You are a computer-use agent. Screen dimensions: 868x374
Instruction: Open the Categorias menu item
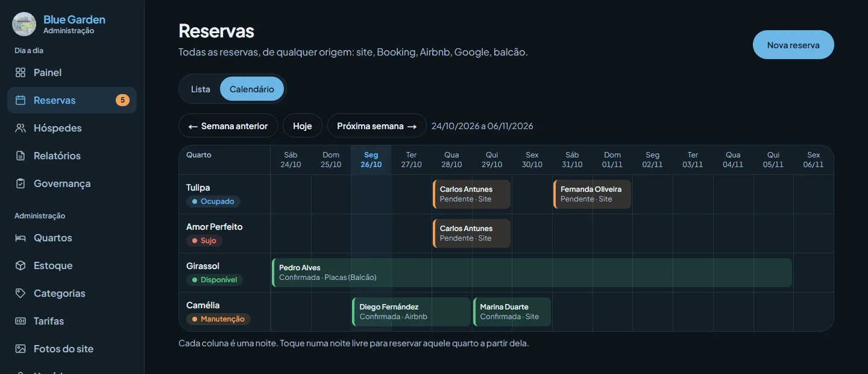click(72, 293)
